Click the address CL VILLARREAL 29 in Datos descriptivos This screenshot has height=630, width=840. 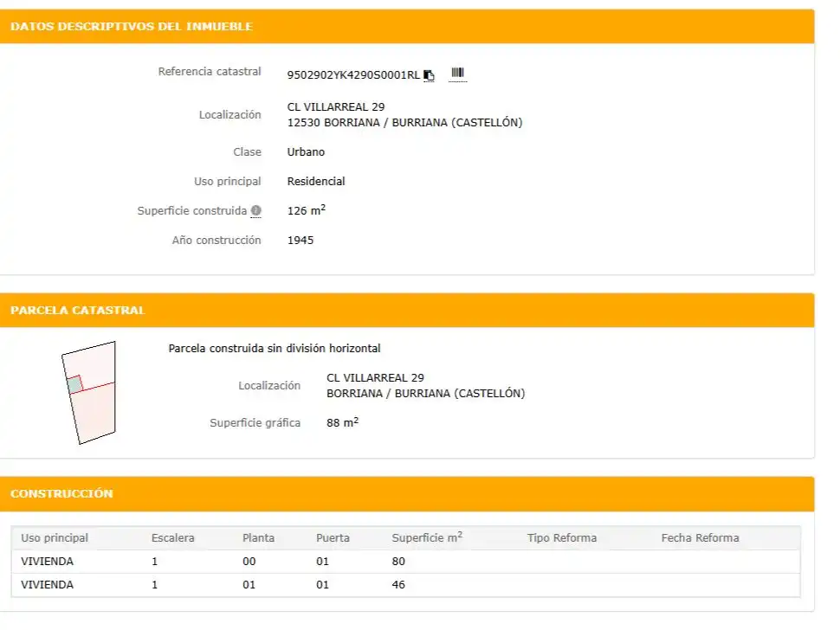point(336,107)
